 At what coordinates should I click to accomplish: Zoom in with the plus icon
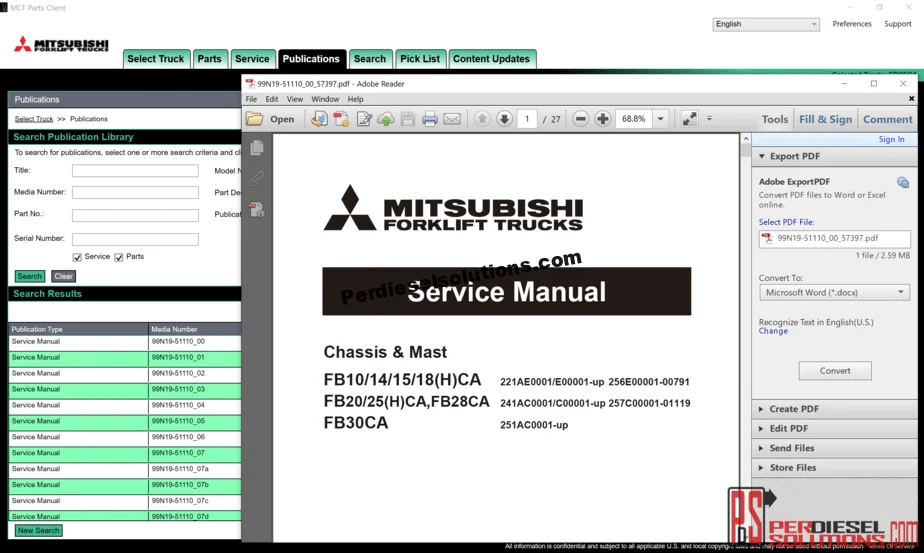point(603,119)
